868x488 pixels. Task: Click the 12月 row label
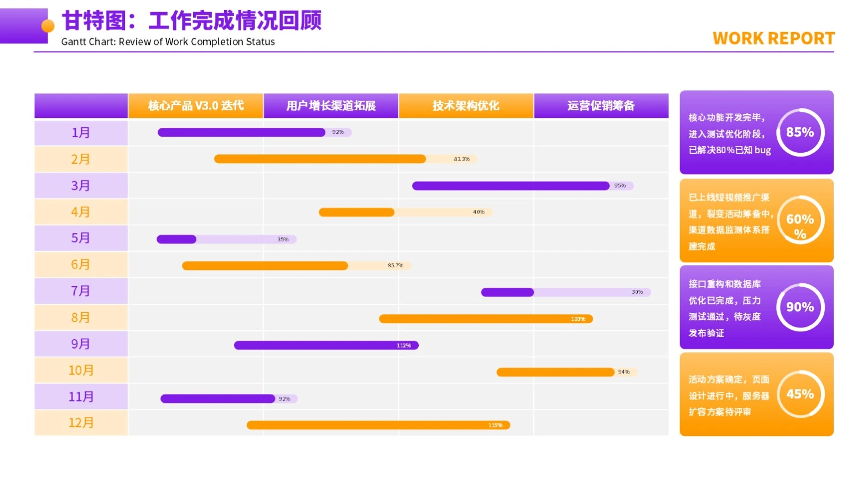point(81,423)
